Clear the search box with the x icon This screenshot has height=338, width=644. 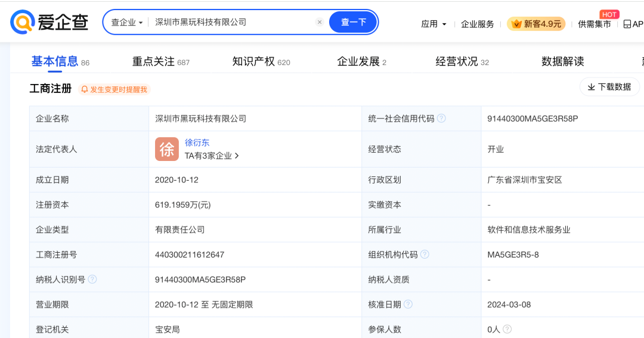pos(320,22)
